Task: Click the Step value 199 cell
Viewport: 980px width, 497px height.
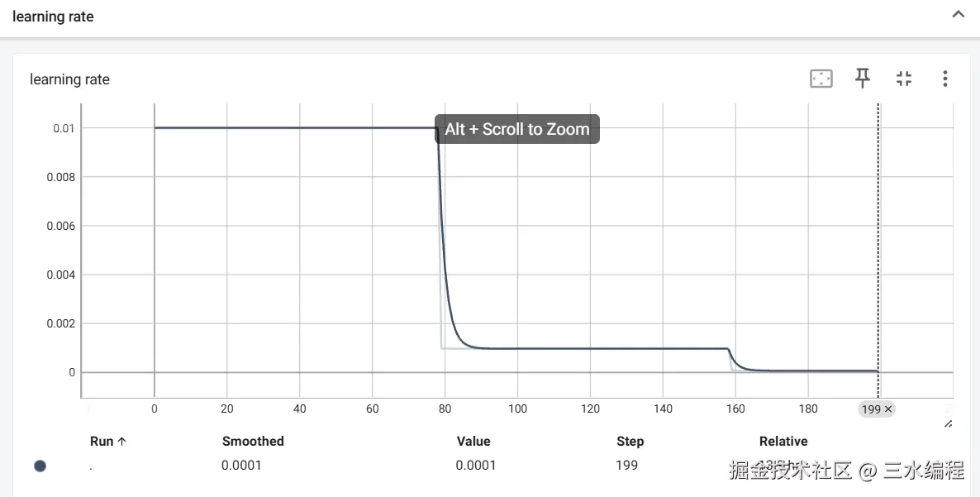Action: pos(627,466)
